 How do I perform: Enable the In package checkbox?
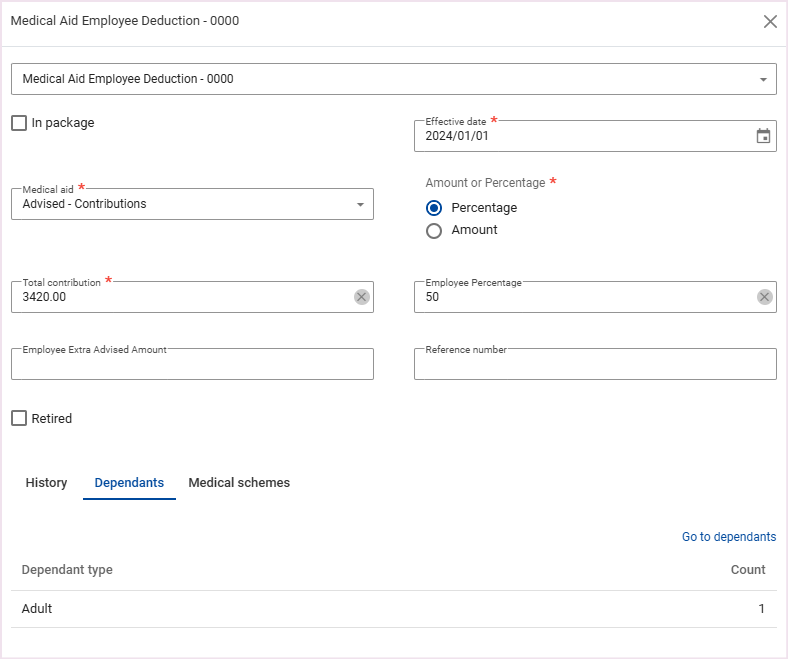coord(19,123)
